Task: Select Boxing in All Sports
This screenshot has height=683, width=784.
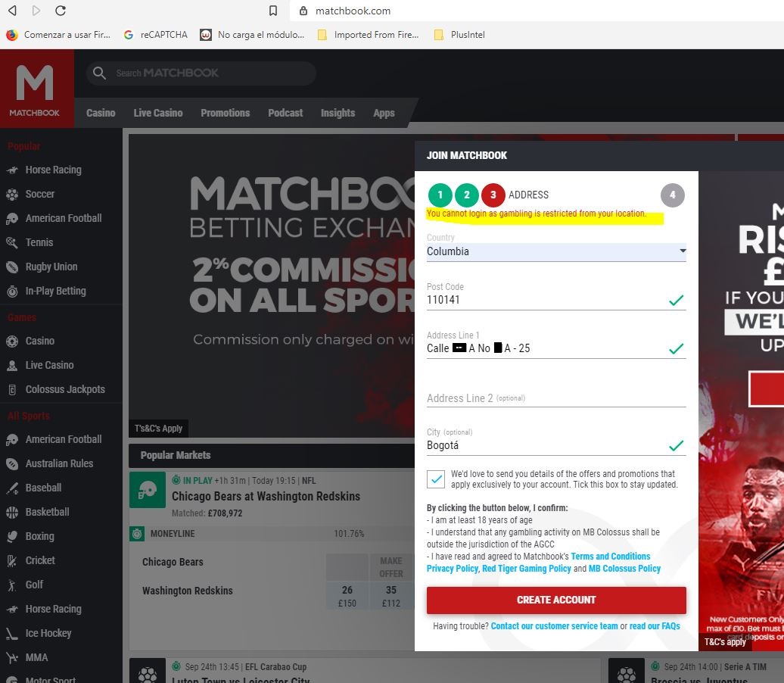Action: click(x=61, y=536)
